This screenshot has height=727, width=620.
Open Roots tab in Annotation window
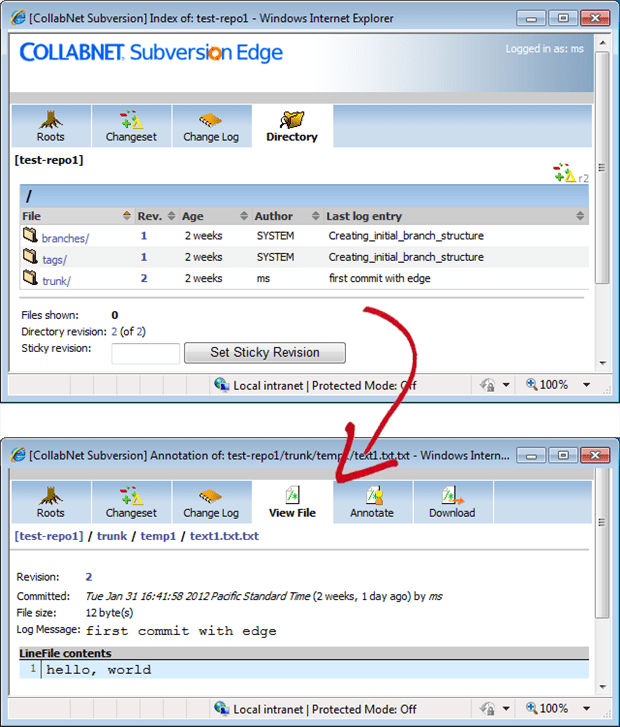pyautogui.click(x=51, y=502)
